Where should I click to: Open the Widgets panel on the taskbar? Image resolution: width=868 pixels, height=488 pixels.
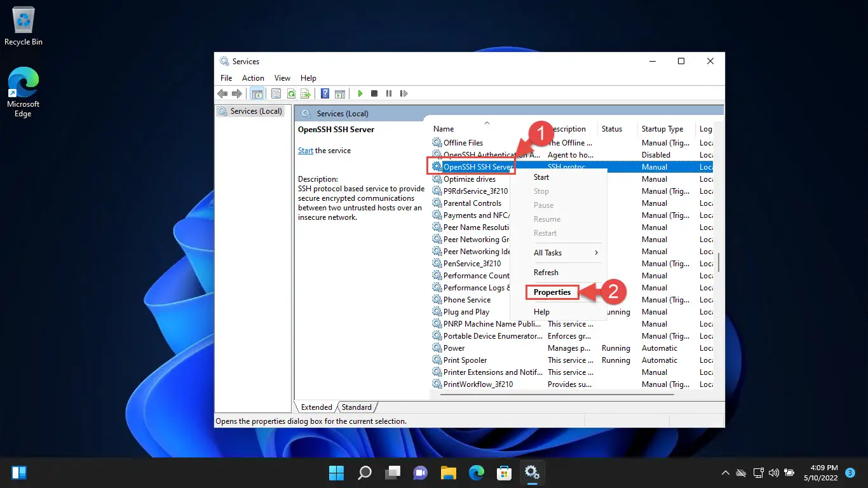pyautogui.click(x=19, y=473)
